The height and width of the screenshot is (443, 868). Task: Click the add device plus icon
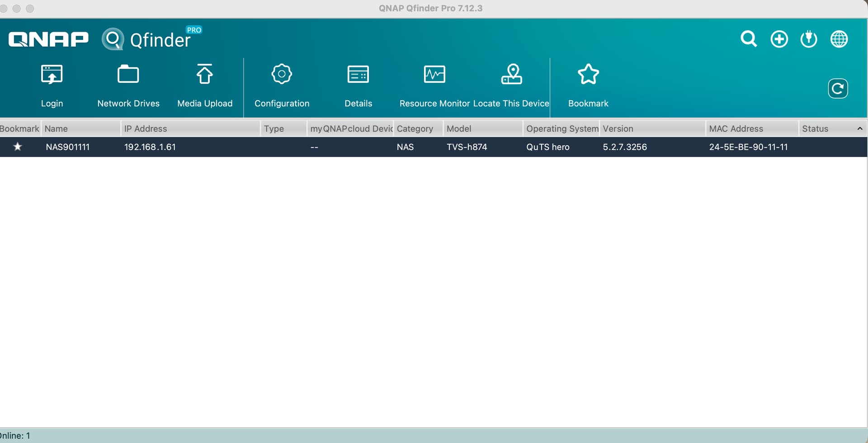(779, 39)
